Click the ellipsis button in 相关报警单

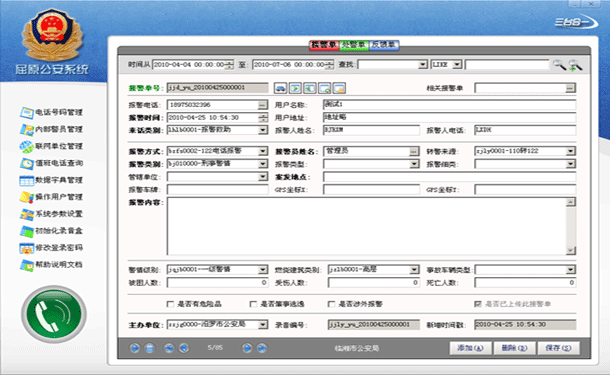click(570, 88)
